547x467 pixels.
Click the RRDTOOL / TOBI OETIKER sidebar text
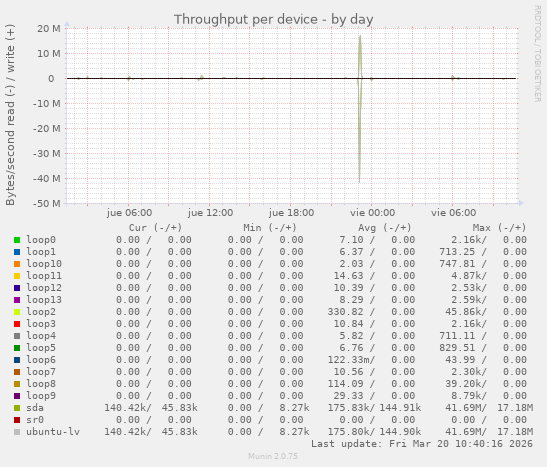[537, 54]
